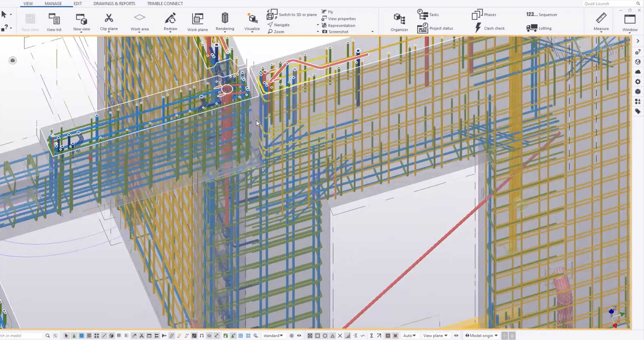Image resolution: width=644 pixels, height=340 pixels.
Task: Open the View list
Action: [54, 22]
